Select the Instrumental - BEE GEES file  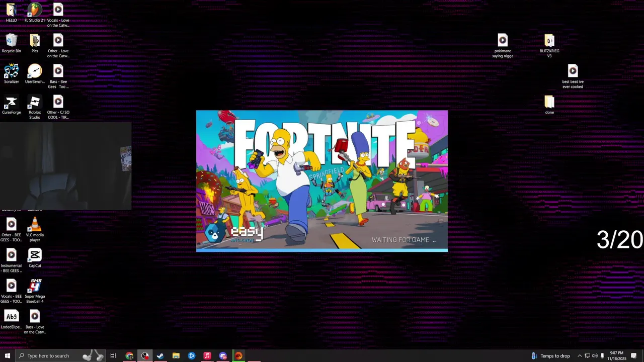pos(11,261)
